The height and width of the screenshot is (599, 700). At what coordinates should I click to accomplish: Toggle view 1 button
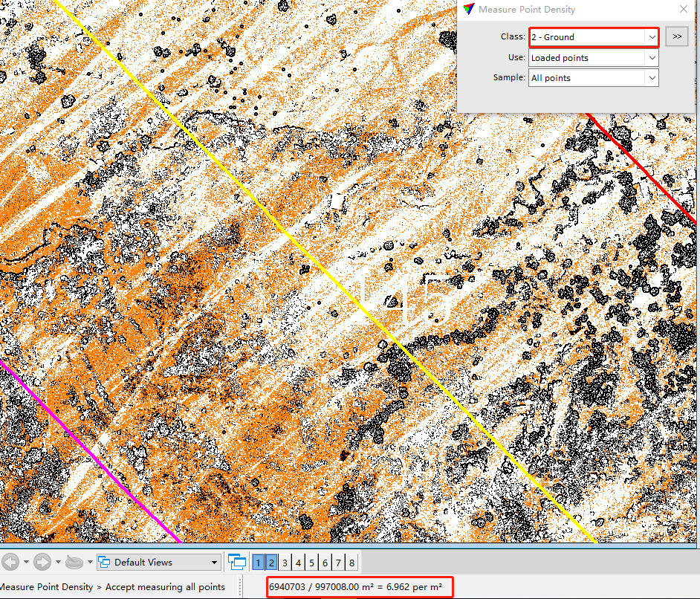(x=259, y=563)
